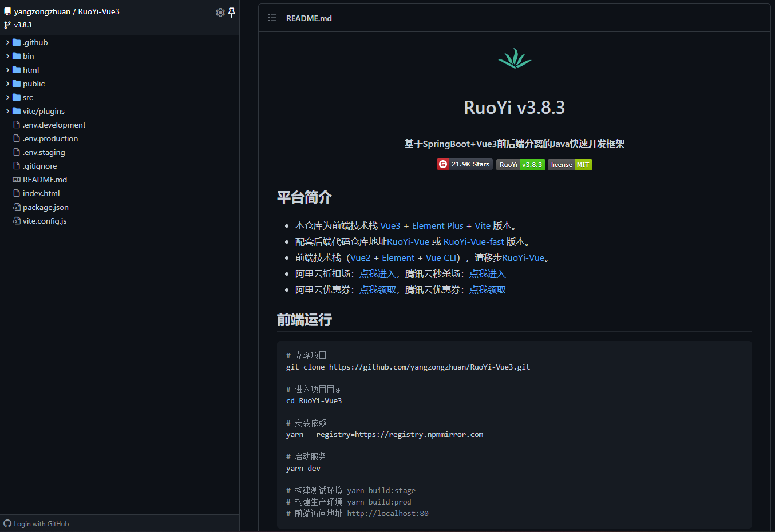Click the html folder icon
The height and width of the screenshot is (532, 775).
[17, 70]
